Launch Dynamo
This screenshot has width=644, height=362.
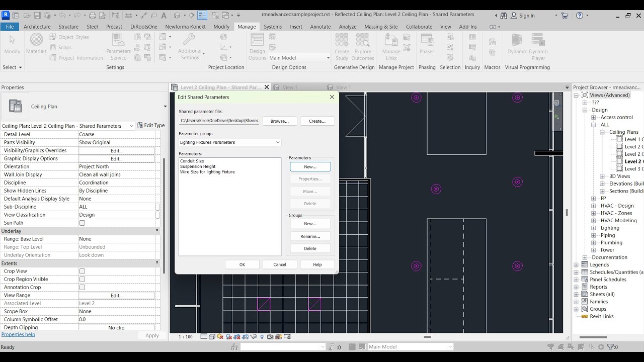[x=517, y=44]
